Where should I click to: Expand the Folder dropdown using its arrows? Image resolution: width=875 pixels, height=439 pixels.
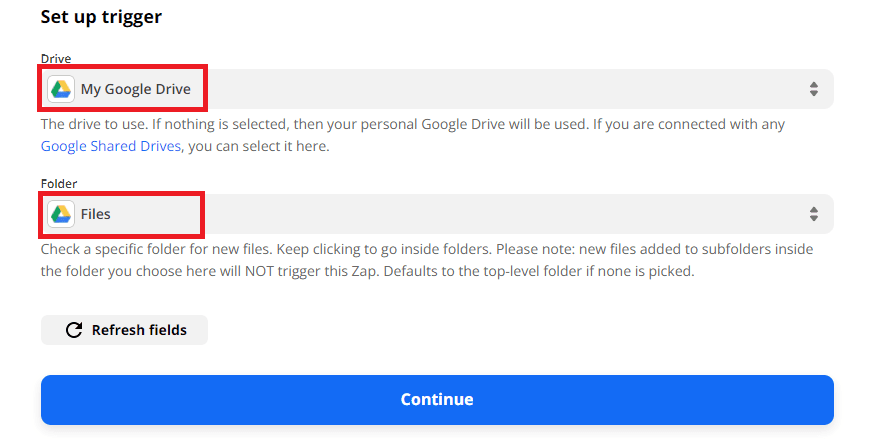(813, 214)
